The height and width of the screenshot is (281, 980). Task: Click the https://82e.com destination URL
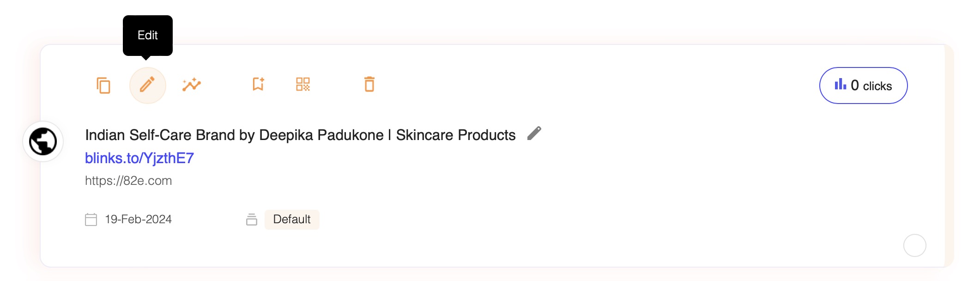128,181
